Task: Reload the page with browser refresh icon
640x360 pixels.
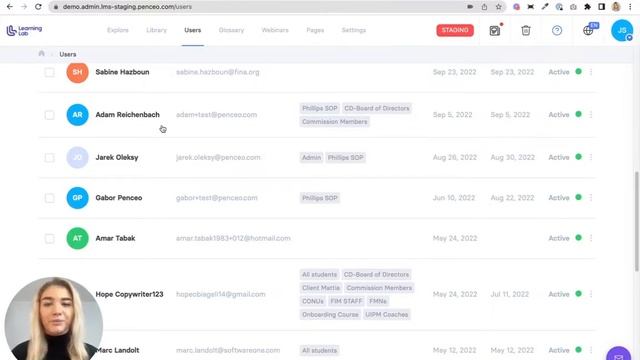Action: [38, 7]
